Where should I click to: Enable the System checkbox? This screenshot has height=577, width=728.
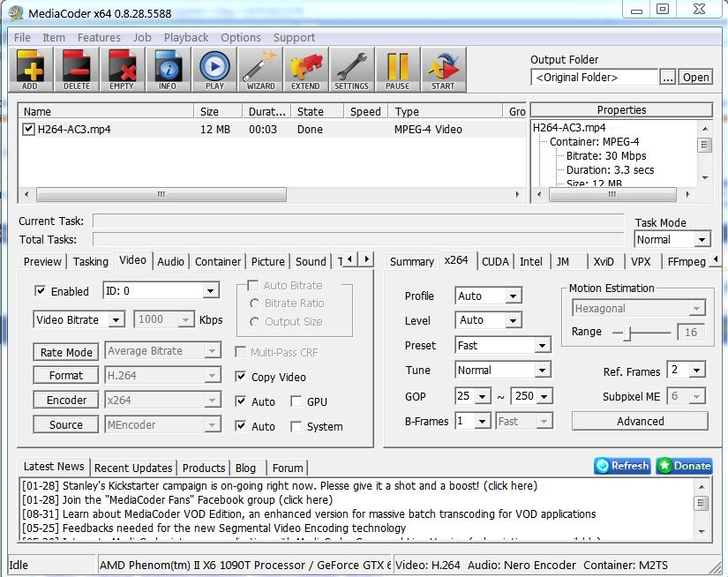point(296,425)
